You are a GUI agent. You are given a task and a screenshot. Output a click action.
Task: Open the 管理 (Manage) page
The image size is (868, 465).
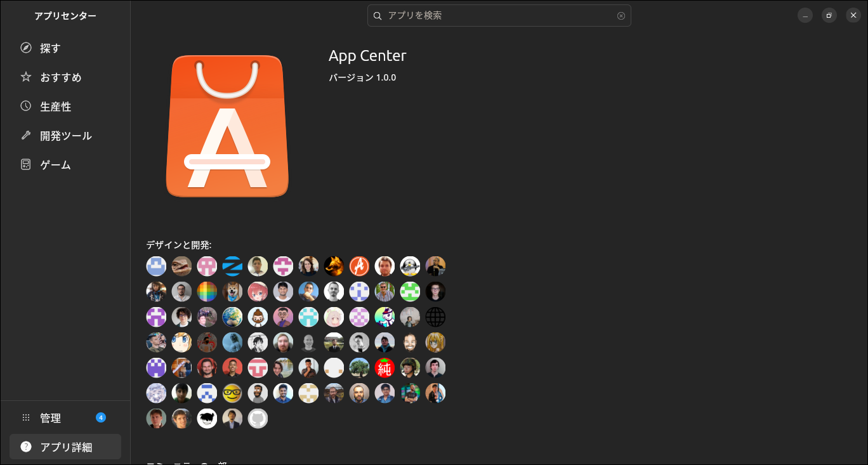(65, 418)
